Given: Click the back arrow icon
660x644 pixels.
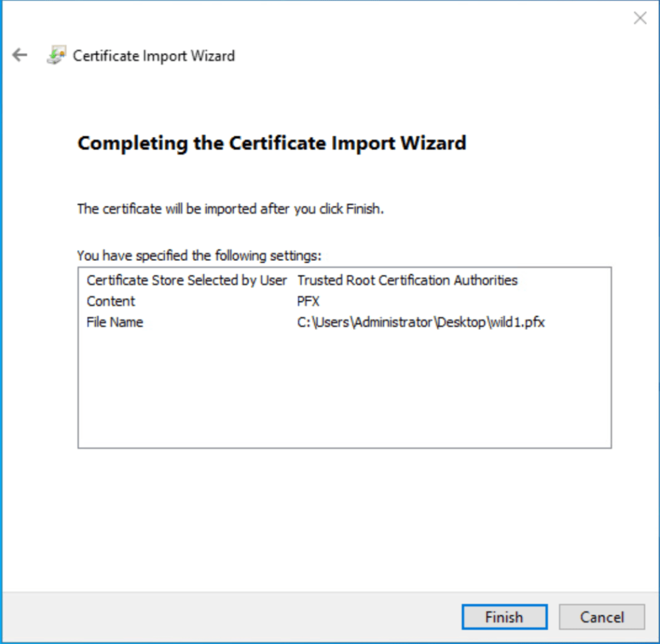Looking at the screenshot, I should point(20,55).
